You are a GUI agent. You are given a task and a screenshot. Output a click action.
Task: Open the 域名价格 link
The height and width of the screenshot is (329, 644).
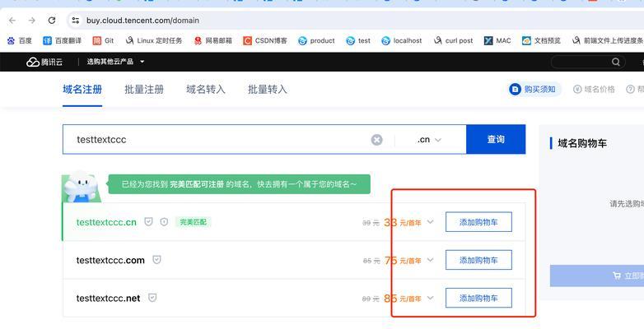click(x=594, y=89)
